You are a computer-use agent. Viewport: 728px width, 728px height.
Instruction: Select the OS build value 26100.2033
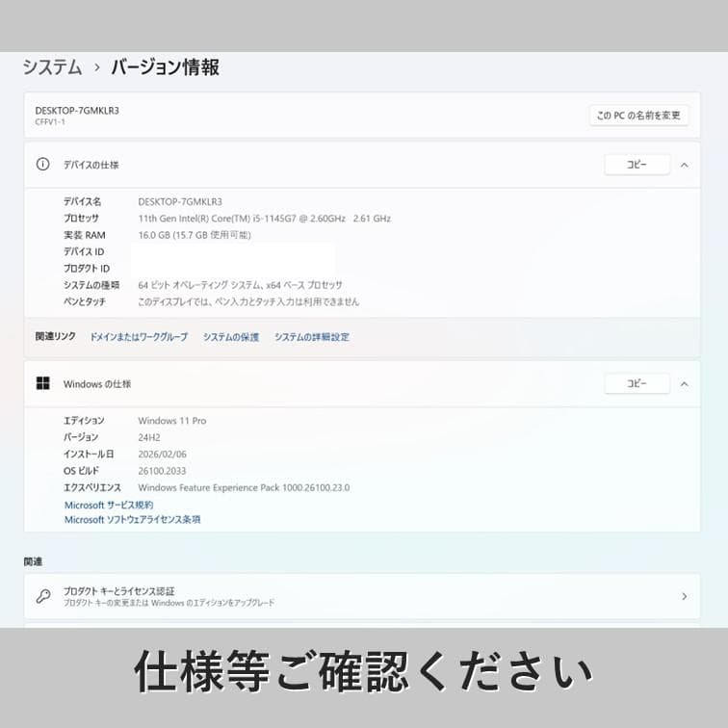point(162,471)
